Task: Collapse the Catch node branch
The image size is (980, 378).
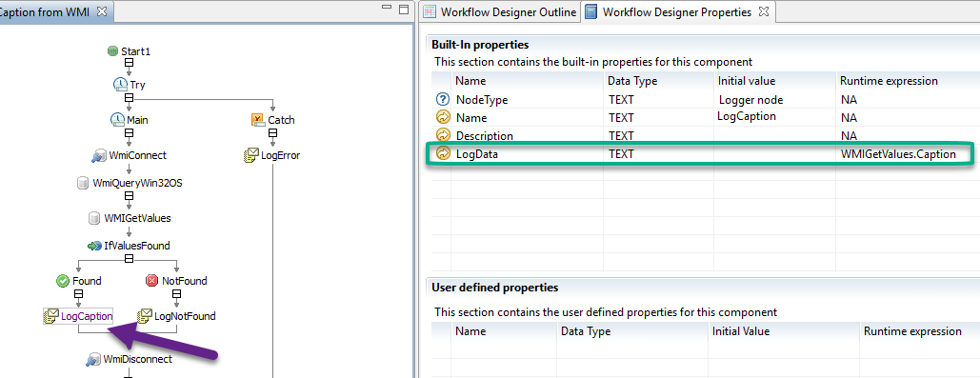Action: tap(272, 133)
